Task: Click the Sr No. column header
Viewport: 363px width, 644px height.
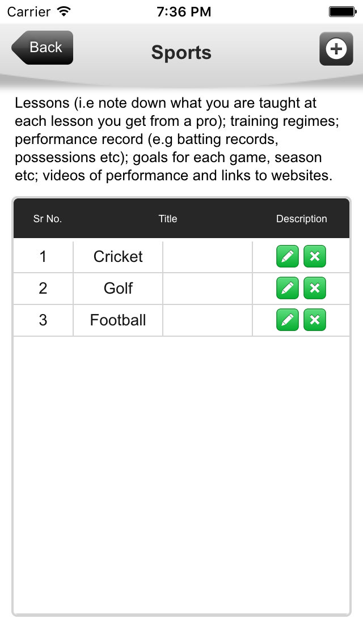Action: point(48,219)
